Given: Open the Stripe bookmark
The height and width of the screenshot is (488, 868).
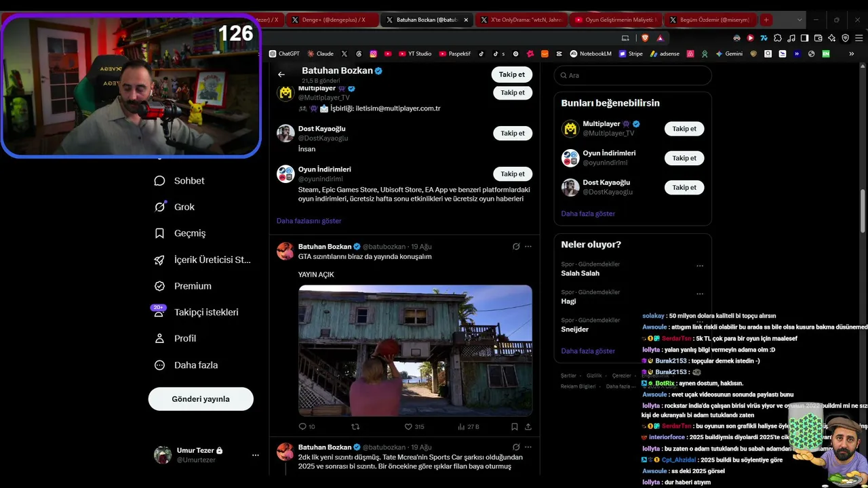Looking at the screenshot, I should pyautogui.click(x=631, y=54).
